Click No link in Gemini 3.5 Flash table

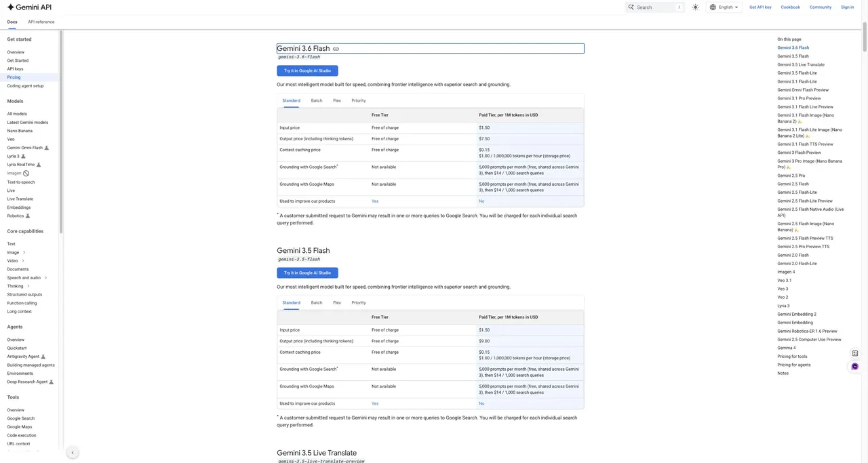tap(481, 403)
